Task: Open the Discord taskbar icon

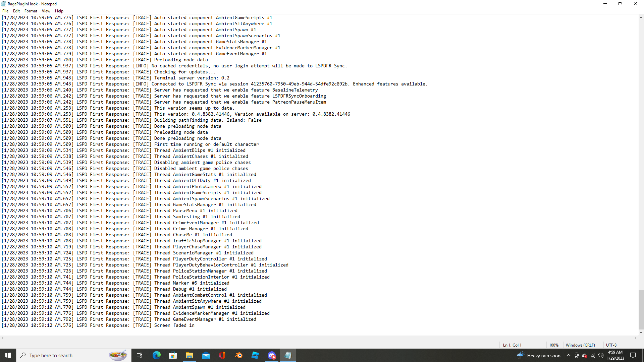Action: pyautogui.click(x=272, y=355)
